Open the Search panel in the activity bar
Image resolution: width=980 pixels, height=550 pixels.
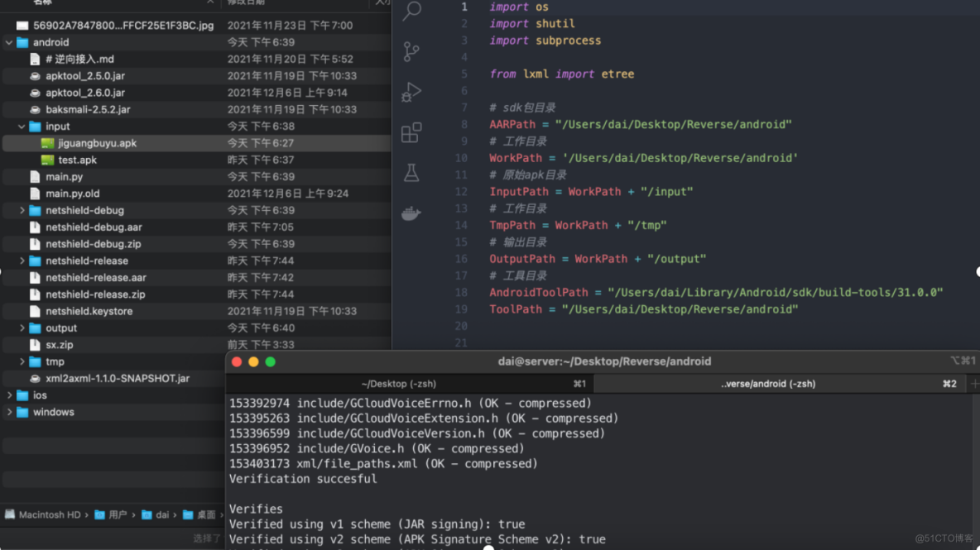410,12
